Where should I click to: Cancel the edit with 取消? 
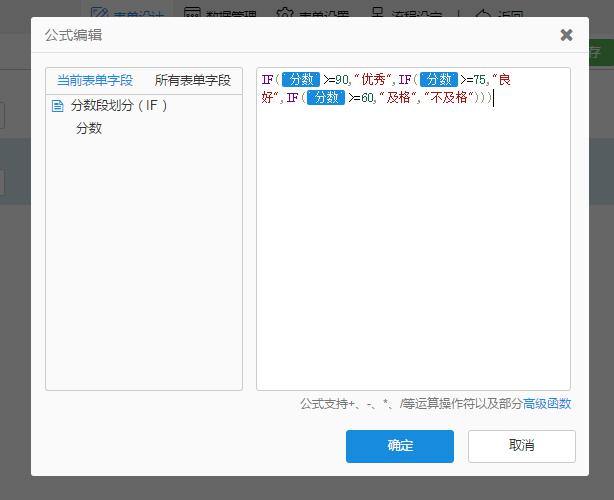pyautogui.click(x=522, y=446)
